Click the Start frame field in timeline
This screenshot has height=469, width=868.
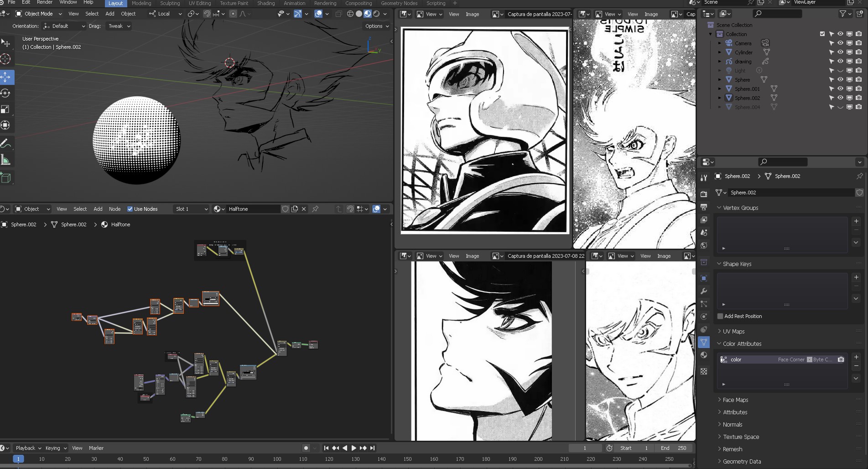pyautogui.click(x=635, y=448)
